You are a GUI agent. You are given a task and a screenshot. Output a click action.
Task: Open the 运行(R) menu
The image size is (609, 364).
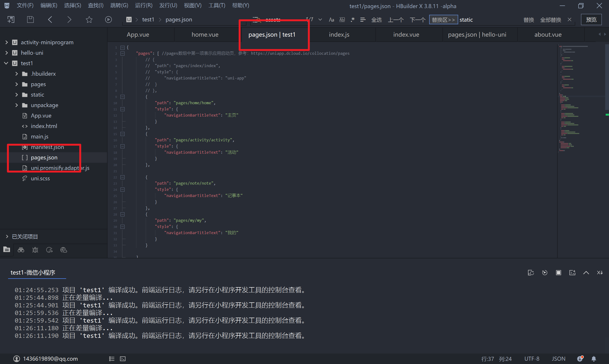pyautogui.click(x=144, y=5)
